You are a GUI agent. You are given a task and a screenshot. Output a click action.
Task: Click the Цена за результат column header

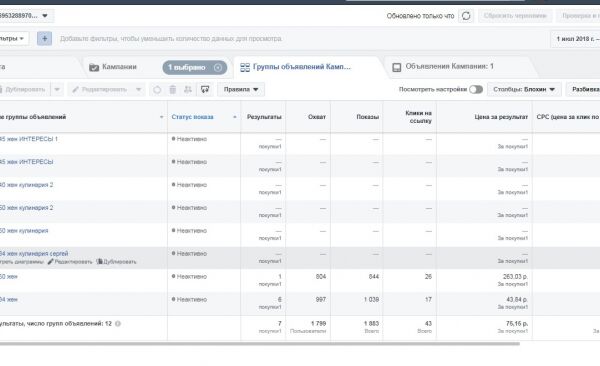coord(501,117)
